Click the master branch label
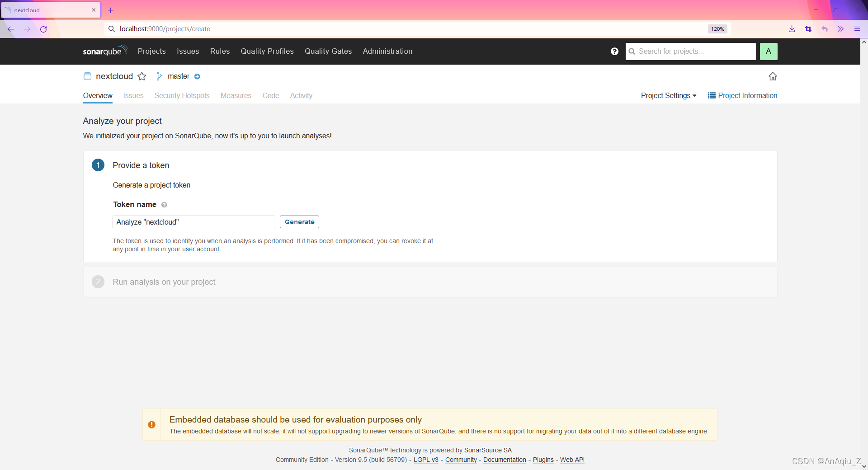Screen dimensions: 868x470 coord(179,76)
